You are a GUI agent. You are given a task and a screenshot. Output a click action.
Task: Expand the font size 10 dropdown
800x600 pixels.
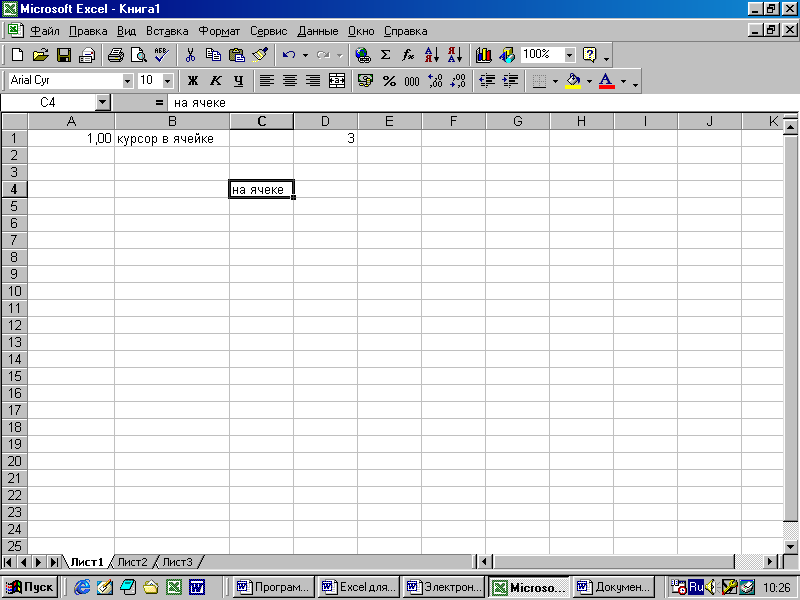click(168, 81)
